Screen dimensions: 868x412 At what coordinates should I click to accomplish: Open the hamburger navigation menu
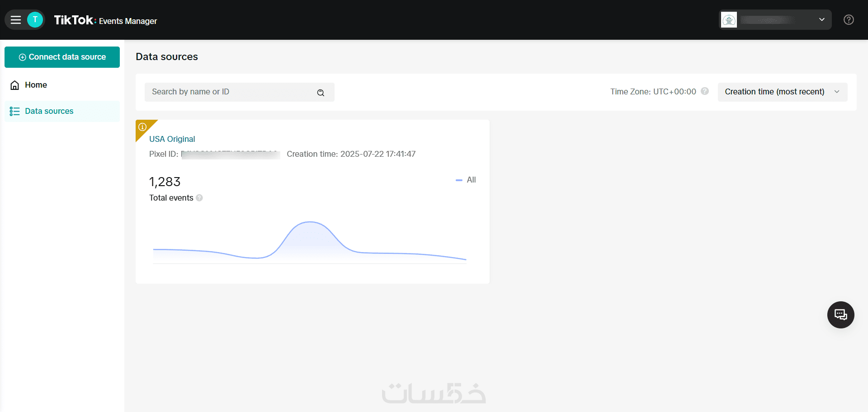16,20
